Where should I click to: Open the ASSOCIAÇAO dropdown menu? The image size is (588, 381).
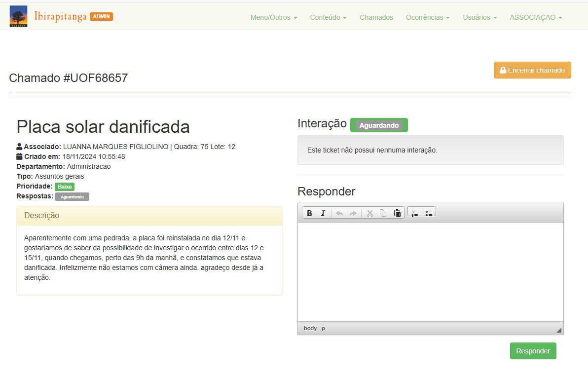pos(536,17)
